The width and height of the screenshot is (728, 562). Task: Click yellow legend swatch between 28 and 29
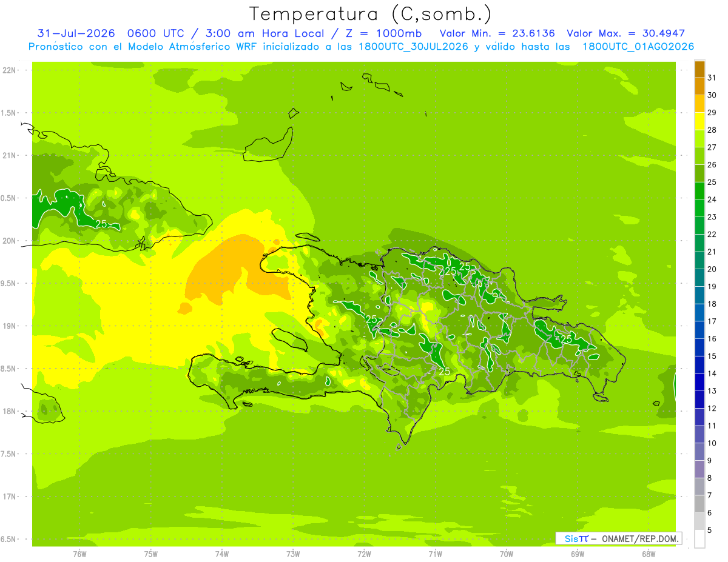(699, 121)
